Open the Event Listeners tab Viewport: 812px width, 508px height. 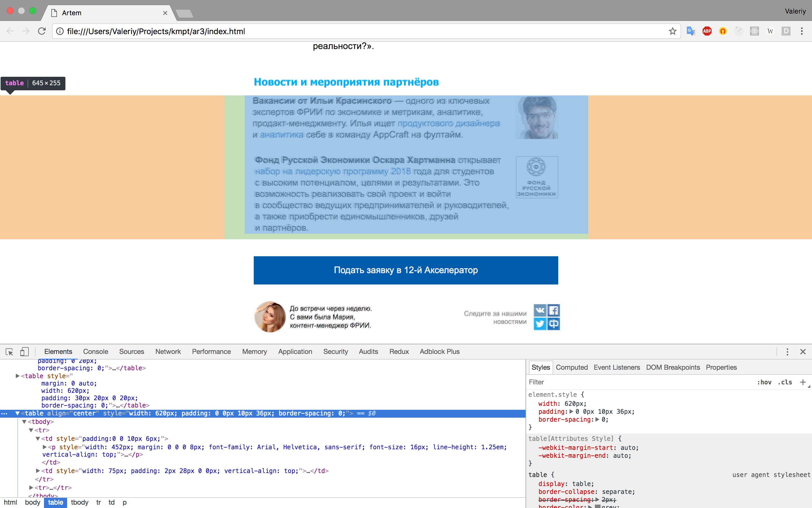tap(617, 367)
